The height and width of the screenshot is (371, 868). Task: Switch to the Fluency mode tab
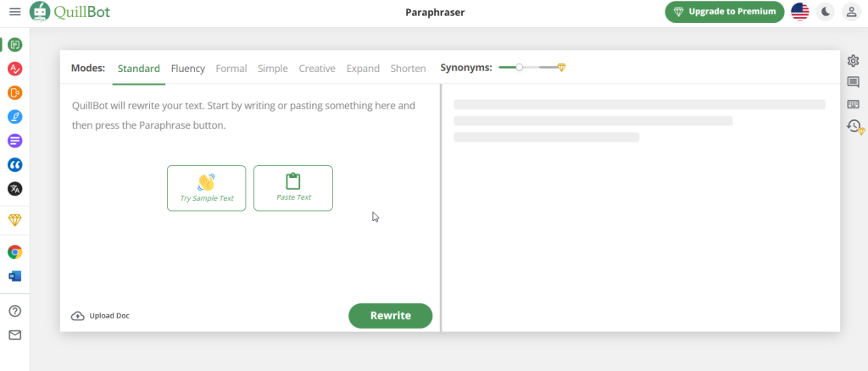click(x=187, y=69)
